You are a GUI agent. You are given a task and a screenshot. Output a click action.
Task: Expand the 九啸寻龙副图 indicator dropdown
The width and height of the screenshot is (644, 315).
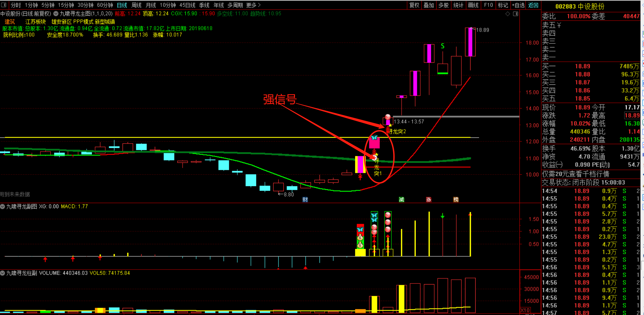[x=3, y=206]
